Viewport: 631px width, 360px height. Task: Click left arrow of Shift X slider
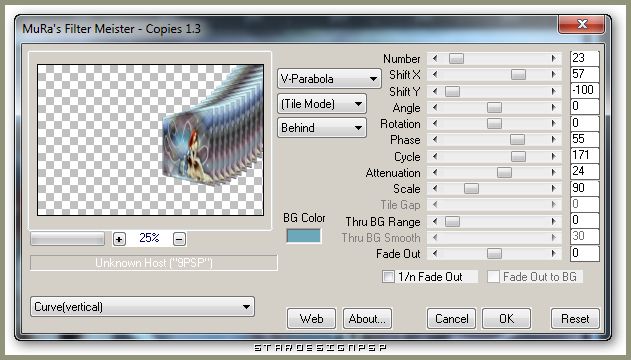[x=435, y=74]
